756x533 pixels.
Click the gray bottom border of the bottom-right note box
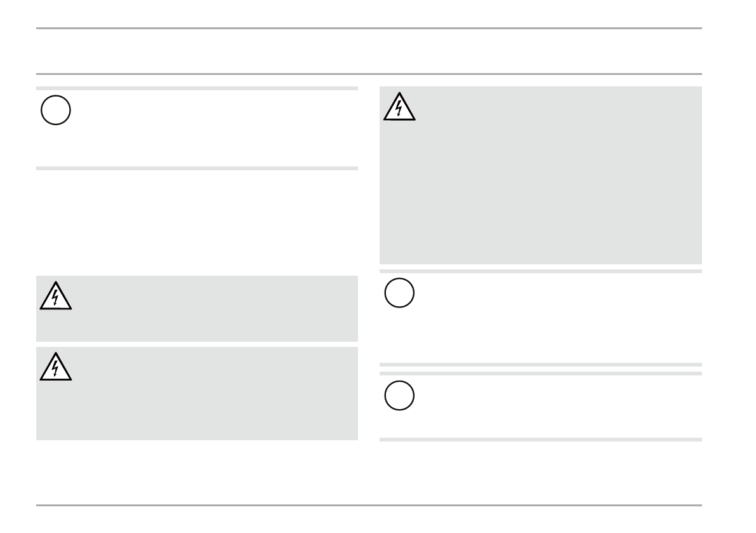point(541,439)
